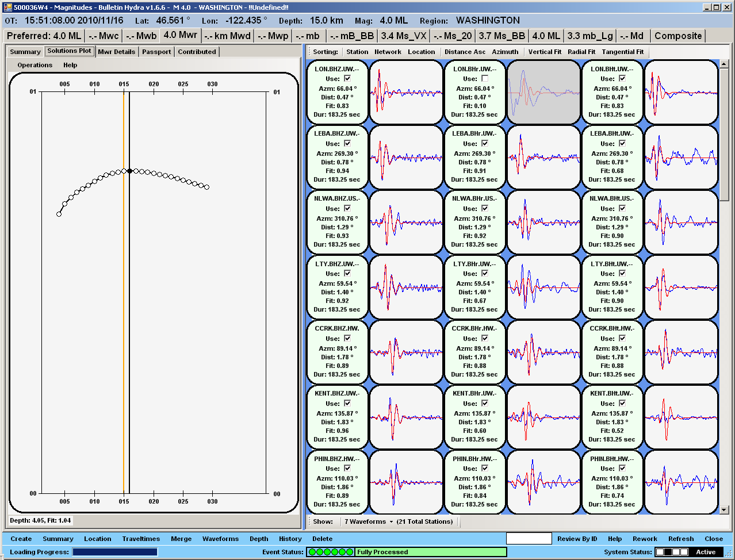Sort waveforms by Network
The image size is (735, 560).
[x=388, y=52]
